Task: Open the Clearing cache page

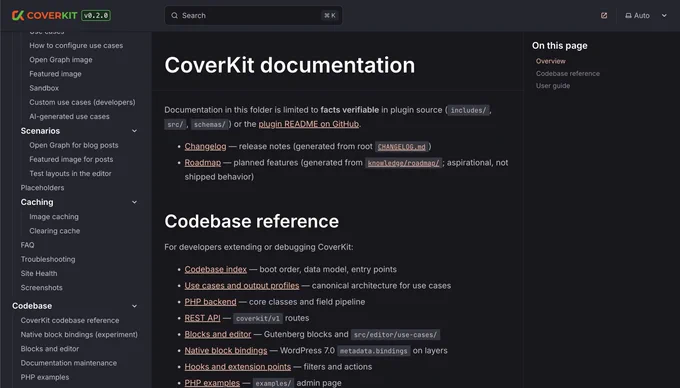Action: [x=55, y=231]
